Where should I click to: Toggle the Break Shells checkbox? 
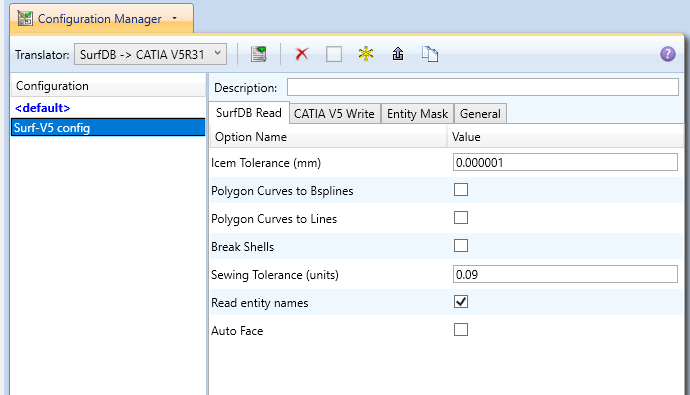pos(461,246)
